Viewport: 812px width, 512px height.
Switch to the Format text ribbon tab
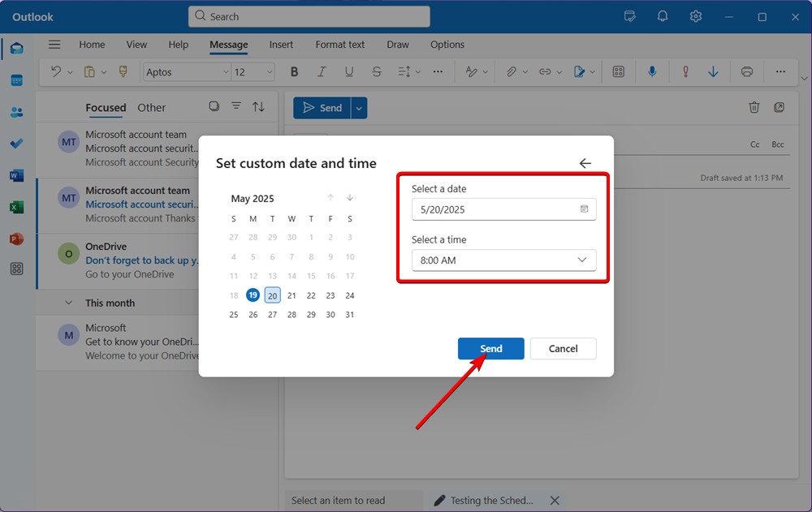(339, 45)
